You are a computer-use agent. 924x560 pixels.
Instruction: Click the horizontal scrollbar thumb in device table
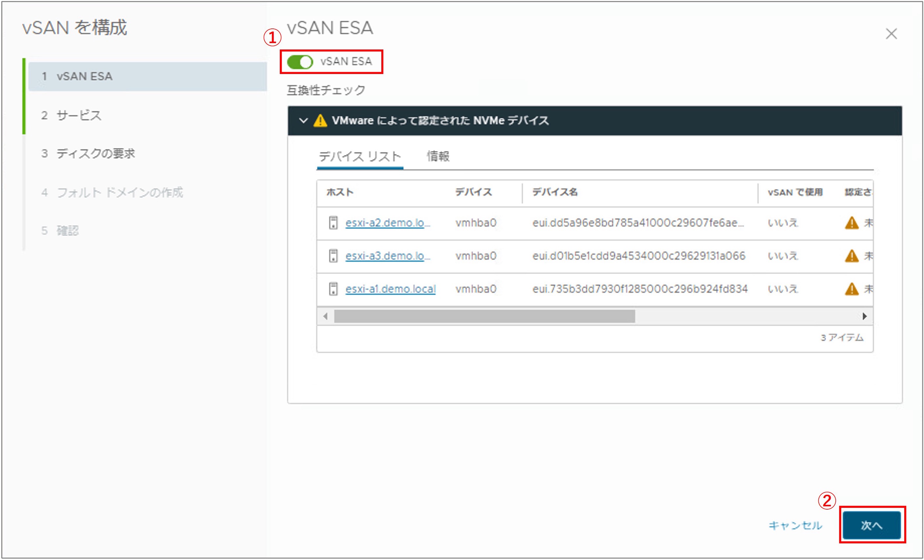[x=484, y=316]
